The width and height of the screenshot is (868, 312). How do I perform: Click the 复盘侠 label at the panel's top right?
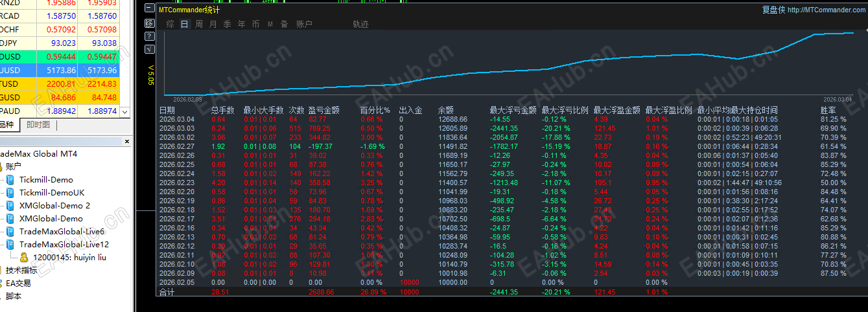click(x=773, y=10)
